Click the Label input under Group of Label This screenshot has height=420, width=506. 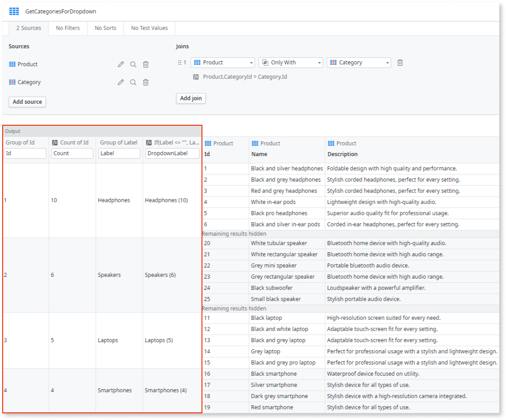[x=119, y=153]
